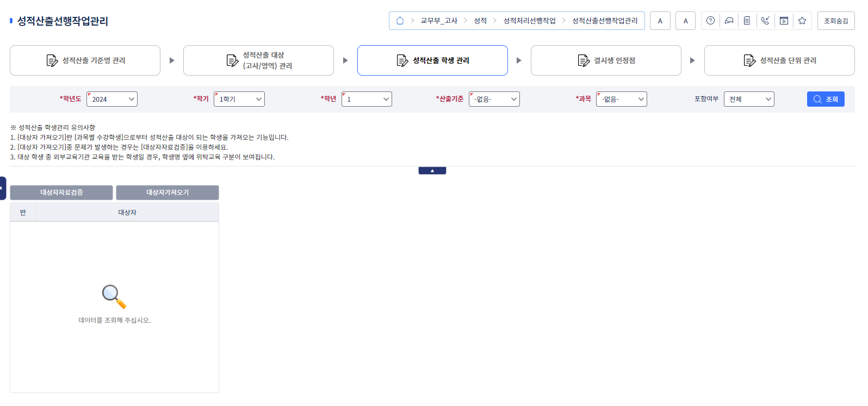Viewport: 868px width, 406px height.
Task: Select the 성적산출 학생 관리 step
Action: click(x=432, y=60)
